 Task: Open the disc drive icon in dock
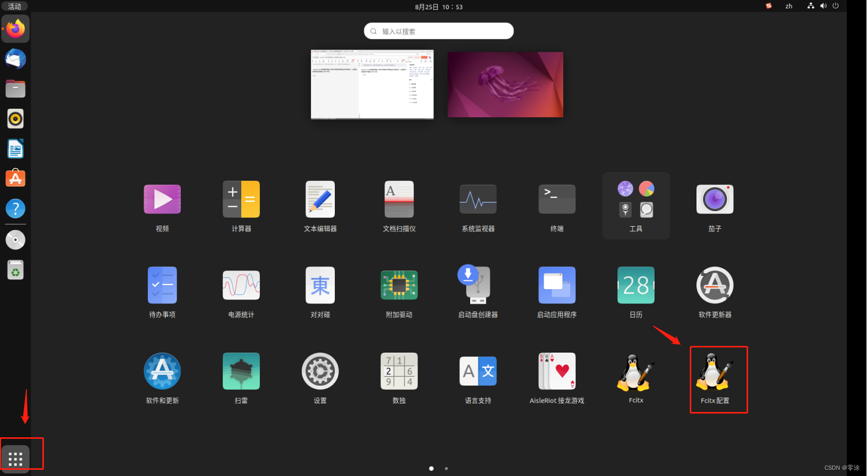(x=16, y=240)
